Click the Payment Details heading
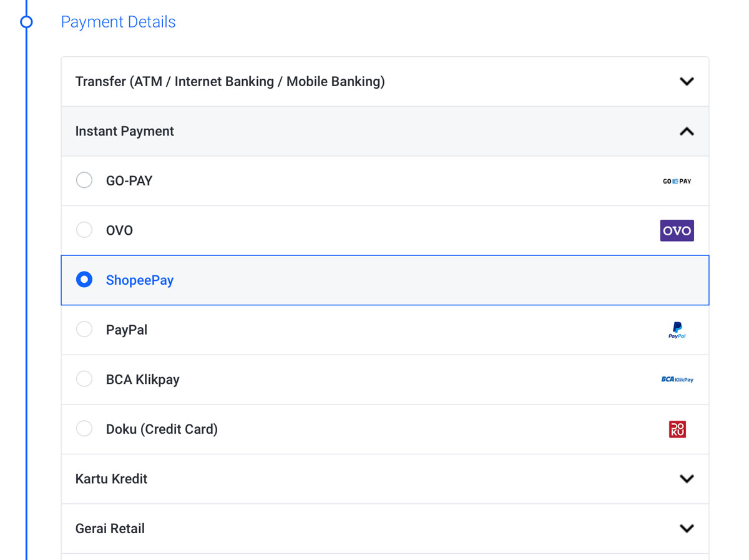 tap(118, 22)
